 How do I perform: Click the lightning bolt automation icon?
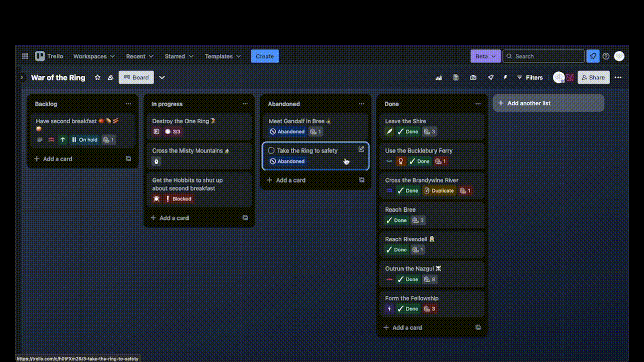pyautogui.click(x=505, y=77)
